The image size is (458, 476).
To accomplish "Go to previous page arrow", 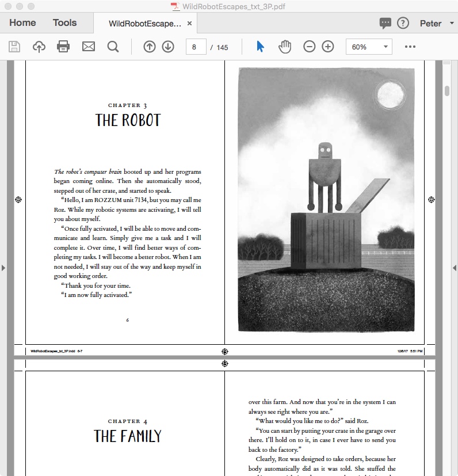I will click(150, 47).
